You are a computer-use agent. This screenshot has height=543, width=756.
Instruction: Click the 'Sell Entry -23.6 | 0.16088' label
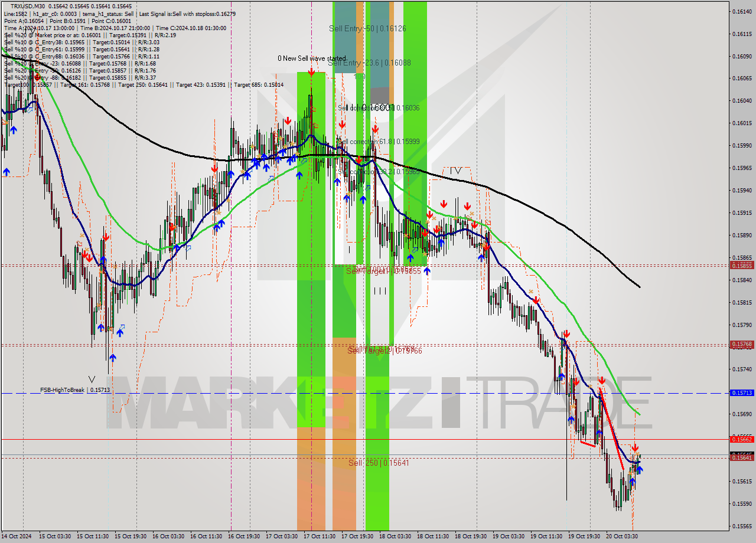(369, 63)
